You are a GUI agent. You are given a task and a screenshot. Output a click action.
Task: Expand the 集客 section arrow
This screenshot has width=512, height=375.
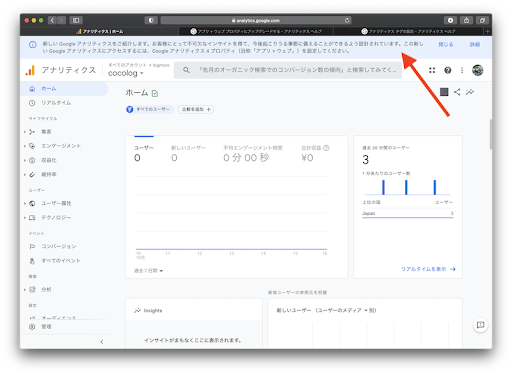25,132
